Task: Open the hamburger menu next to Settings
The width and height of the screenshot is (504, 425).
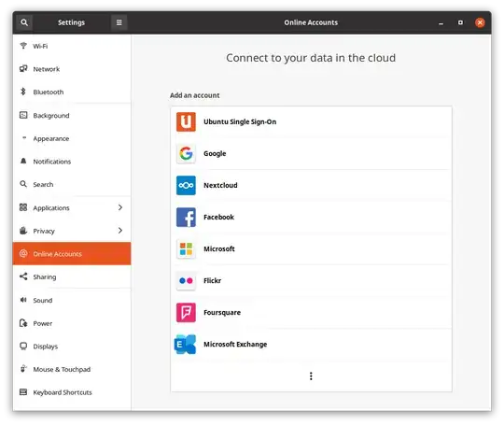Action: [x=119, y=22]
